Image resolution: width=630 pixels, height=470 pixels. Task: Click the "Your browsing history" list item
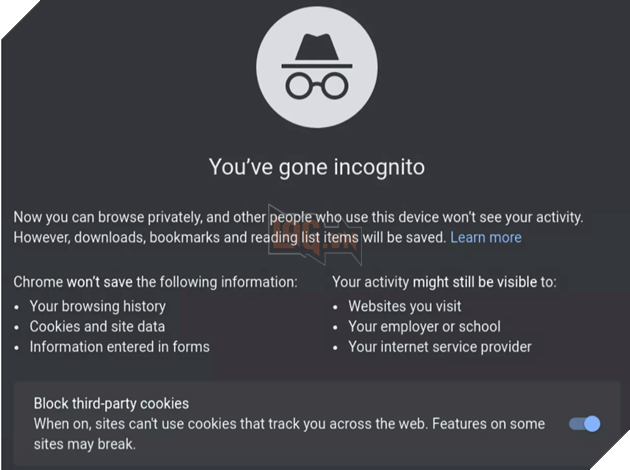pos(97,306)
